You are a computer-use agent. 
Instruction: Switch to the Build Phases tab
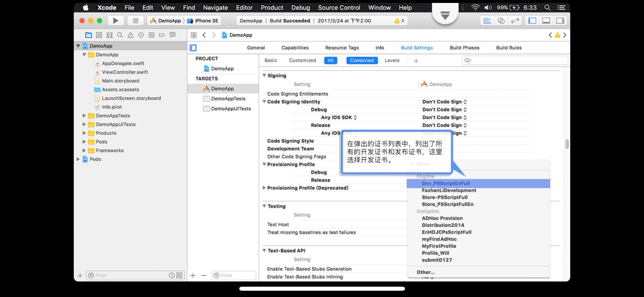[x=464, y=48]
